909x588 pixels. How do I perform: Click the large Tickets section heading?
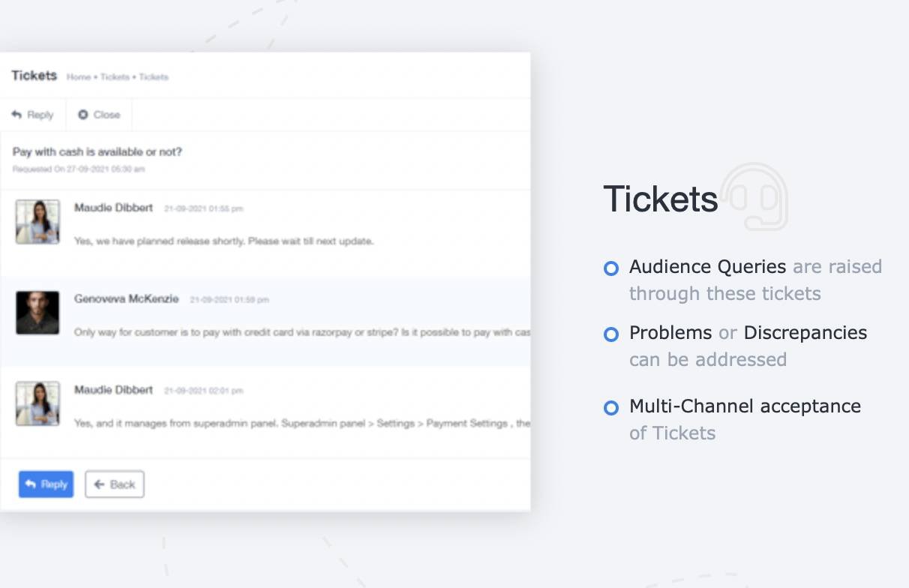coord(660,199)
